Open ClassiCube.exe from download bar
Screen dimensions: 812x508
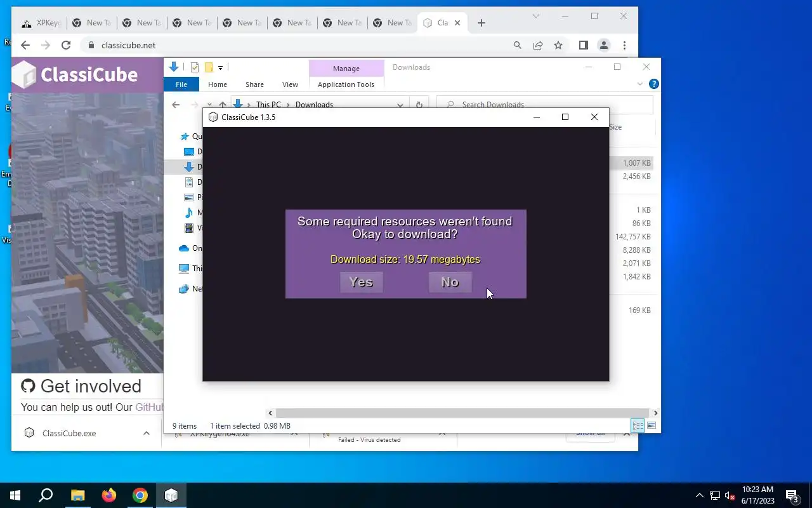tap(69, 433)
